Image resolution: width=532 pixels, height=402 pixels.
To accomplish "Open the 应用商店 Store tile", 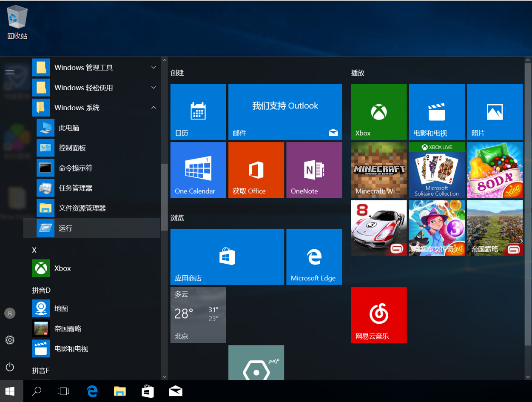I will click(227, 257).
